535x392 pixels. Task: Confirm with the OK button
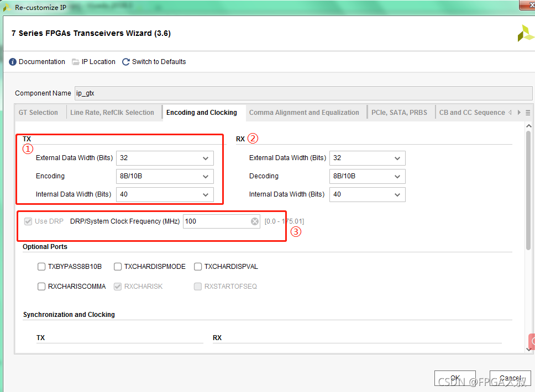tap(455, 378)
